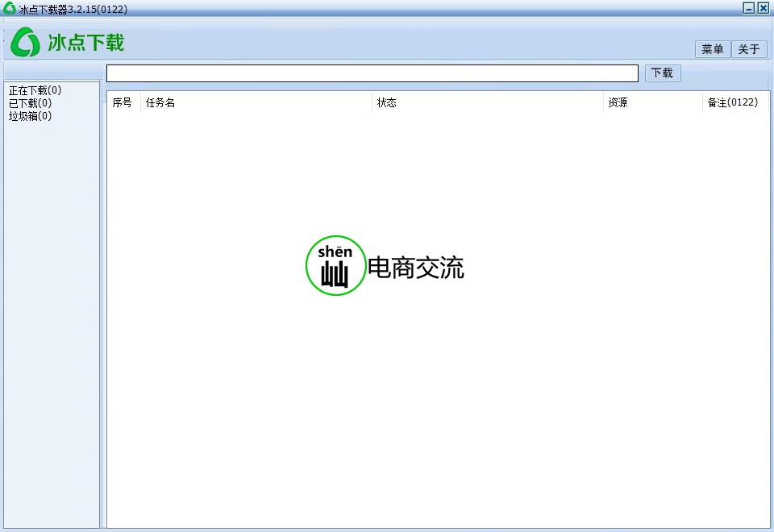Click the title bar app icon
This screenshot has width=774, height=532.
[x=10, y=8]
